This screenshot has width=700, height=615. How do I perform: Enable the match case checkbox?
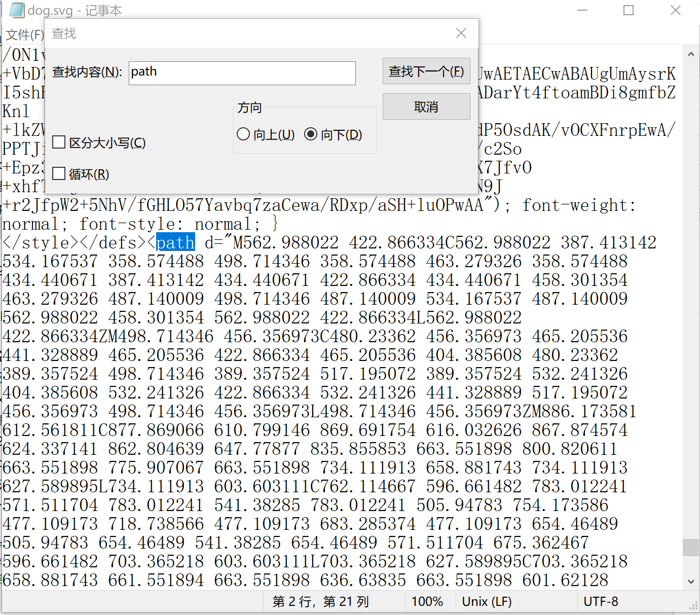pos(59,142)
